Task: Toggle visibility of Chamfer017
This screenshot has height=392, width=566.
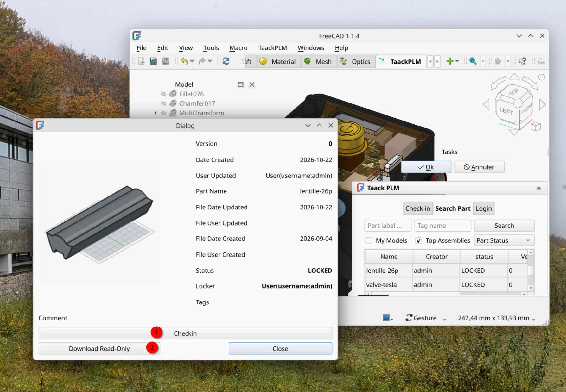Action: (x=163, y=103)
